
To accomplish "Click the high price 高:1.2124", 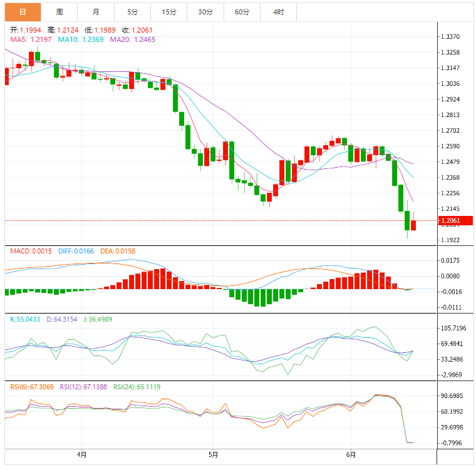I will (x=63, y=30).
